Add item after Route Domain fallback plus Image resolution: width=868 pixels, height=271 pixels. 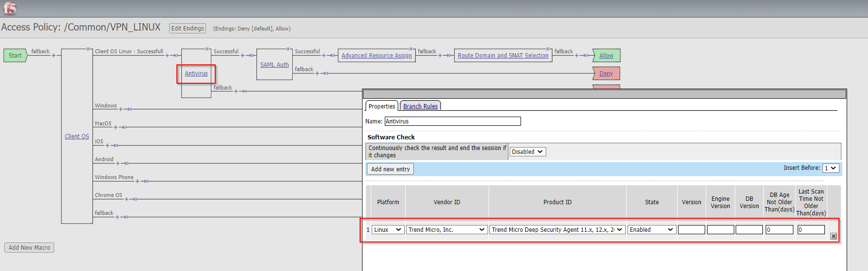pos(577,55)
